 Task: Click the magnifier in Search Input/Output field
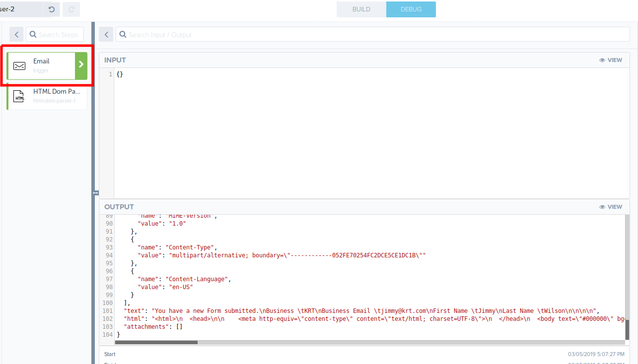click(x=123, y=34)
